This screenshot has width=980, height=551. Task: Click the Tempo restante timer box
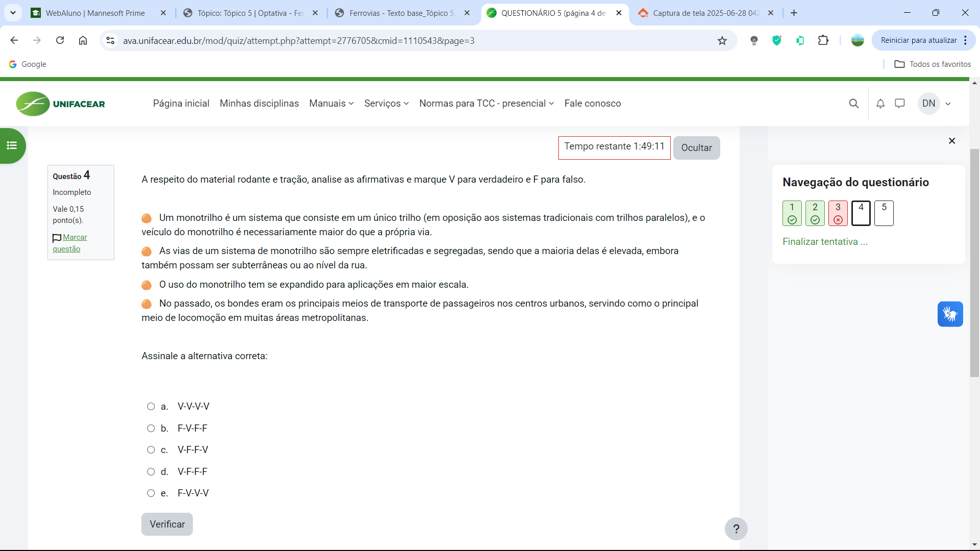(x=614, y=148)
